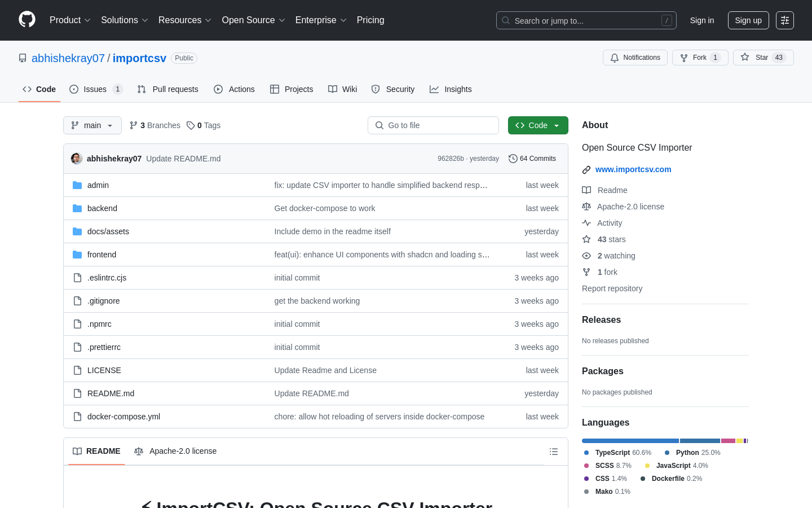Open the Insights tab
This screenshot has width=812, height=508.
451,89
